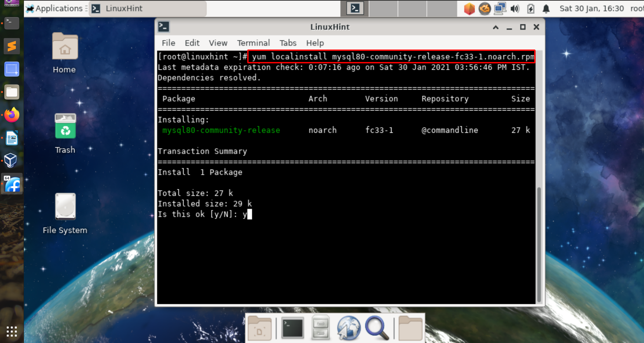Click the @commandline repository value

pos(450,130)
